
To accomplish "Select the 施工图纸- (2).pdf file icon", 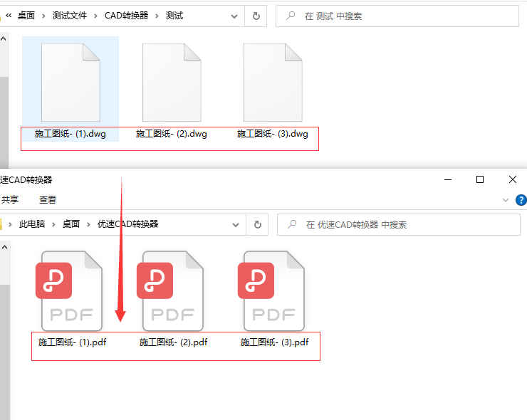I will click(170, 291).
